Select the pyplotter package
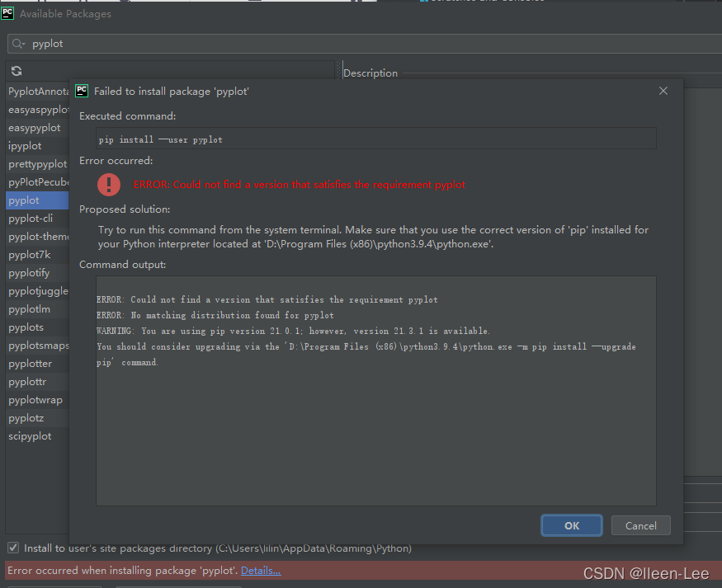 [x=30, y=363]
